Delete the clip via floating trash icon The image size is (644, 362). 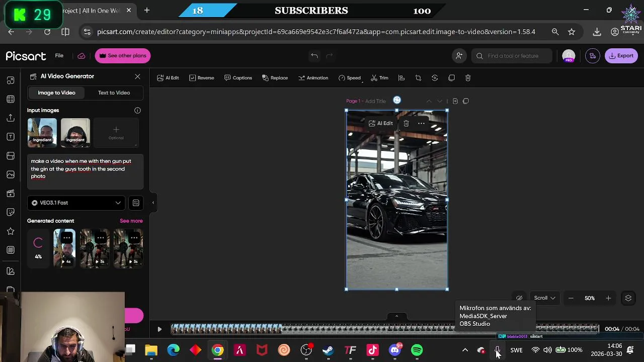tap(406, 123)
